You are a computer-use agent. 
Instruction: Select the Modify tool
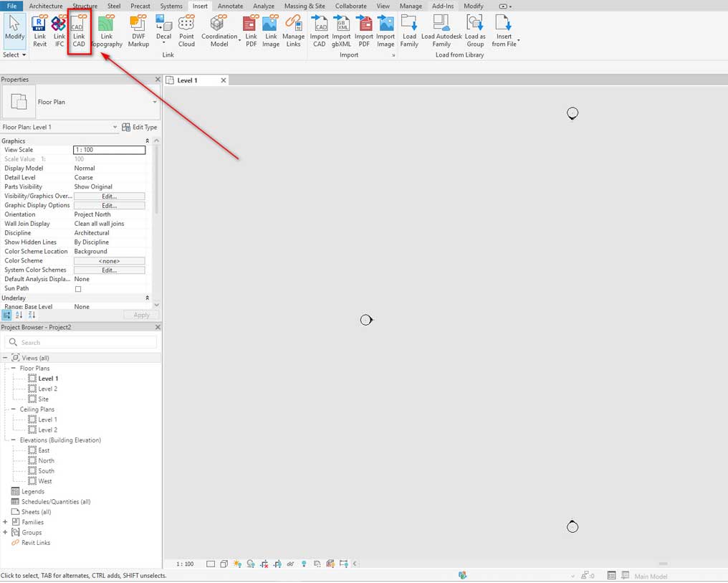click(x=14, y=30)
